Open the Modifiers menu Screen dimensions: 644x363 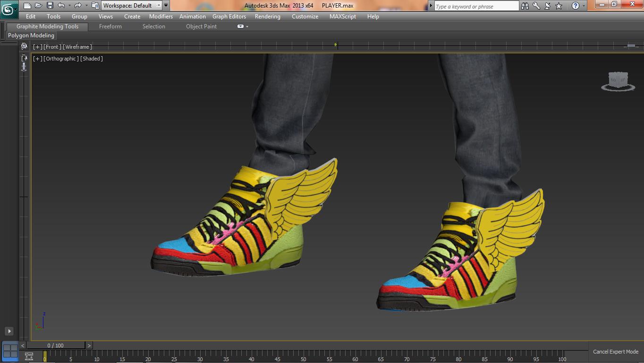(161, 17)
